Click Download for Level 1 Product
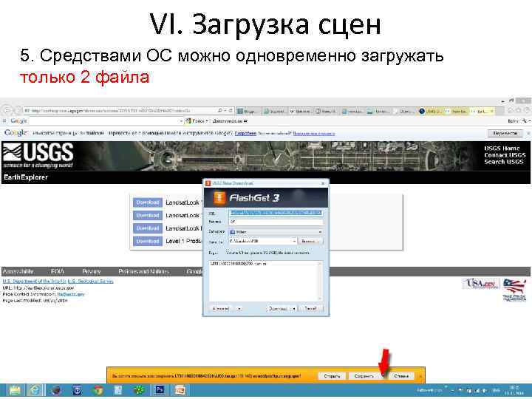 point(148,241)
